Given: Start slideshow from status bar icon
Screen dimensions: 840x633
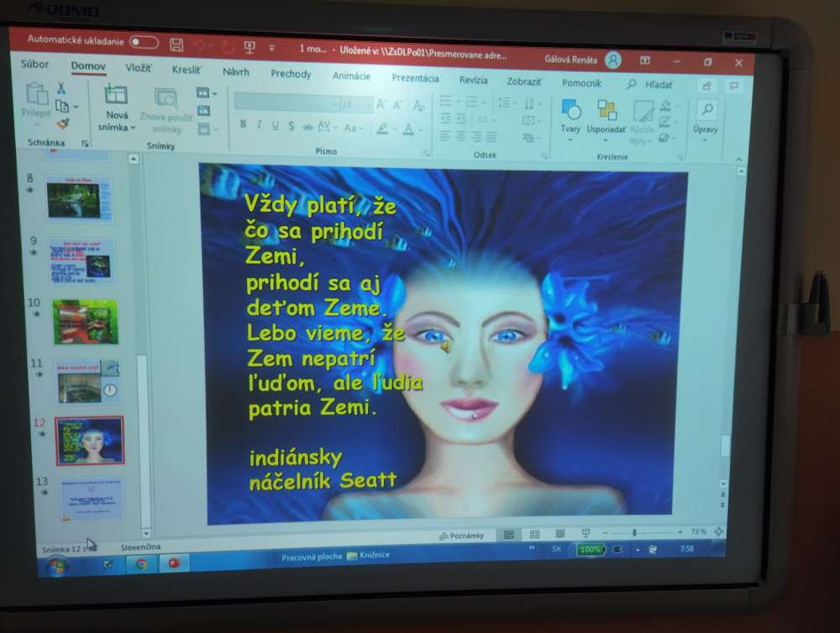Looking at the screenshot, I should pos(585,533).
